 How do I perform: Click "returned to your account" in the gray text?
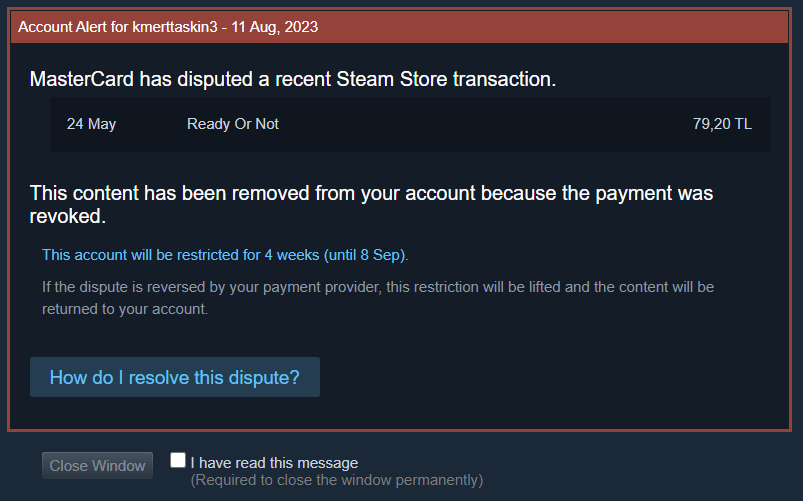coord(124,310)
